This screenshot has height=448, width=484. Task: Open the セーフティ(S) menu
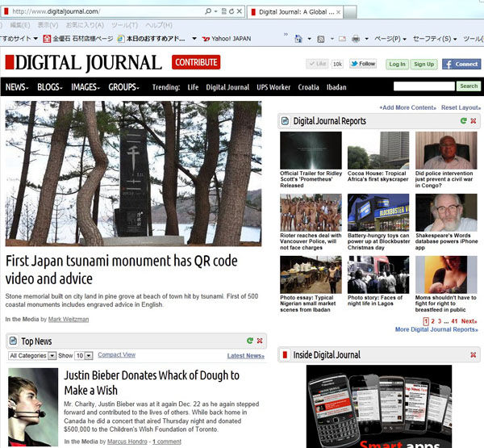(x=435, y=39)
